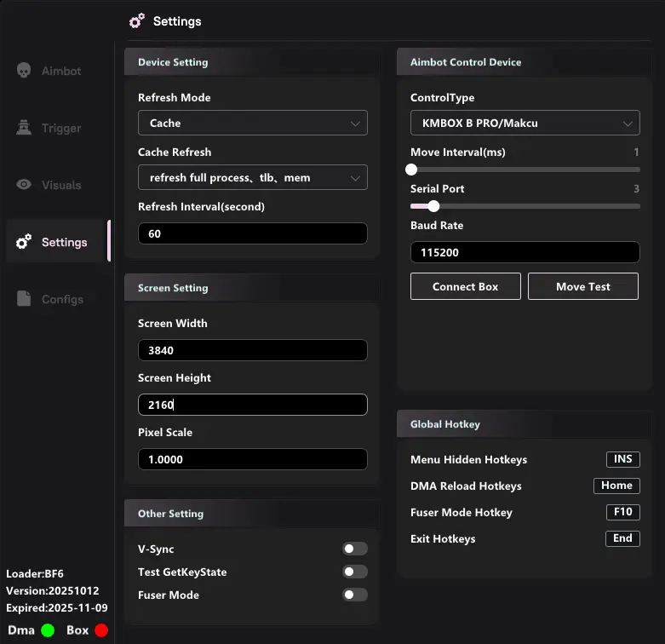665x644 pixels.
Task: Turn on Test GetKeyState
Action: pyautogui.click(x=354, y=572)
